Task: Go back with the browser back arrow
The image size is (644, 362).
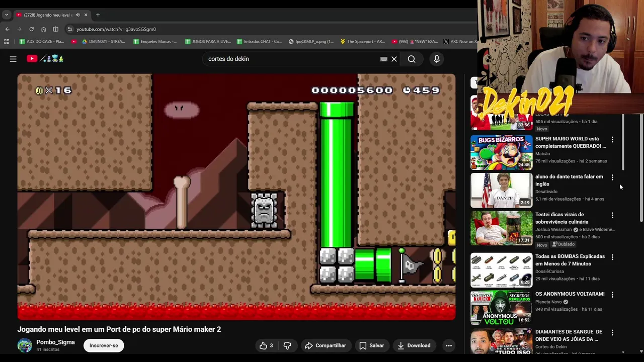Action: [7, 29]
